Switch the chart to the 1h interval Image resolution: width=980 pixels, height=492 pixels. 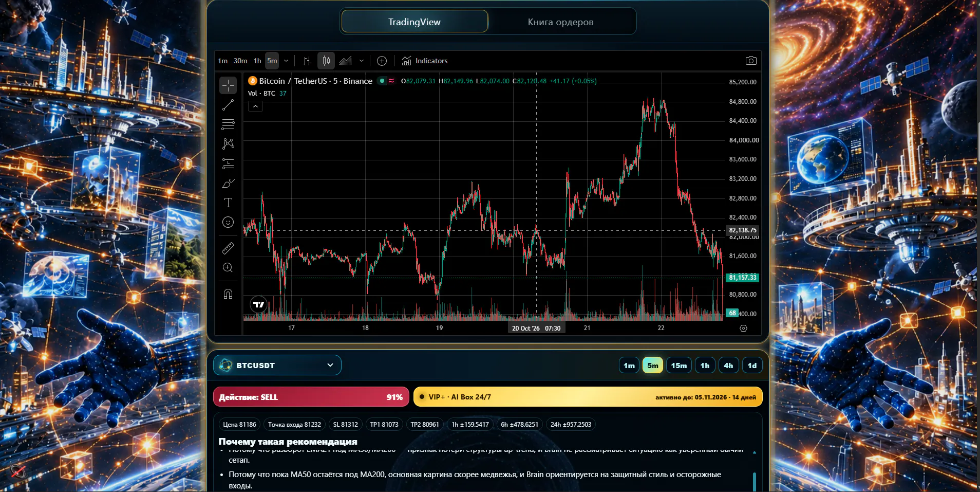tap(257, 61)
